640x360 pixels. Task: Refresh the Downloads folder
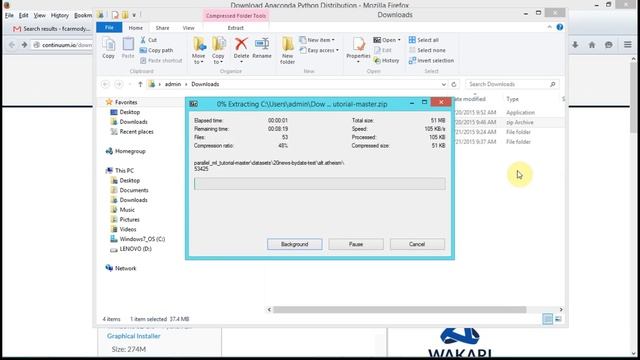454,84
